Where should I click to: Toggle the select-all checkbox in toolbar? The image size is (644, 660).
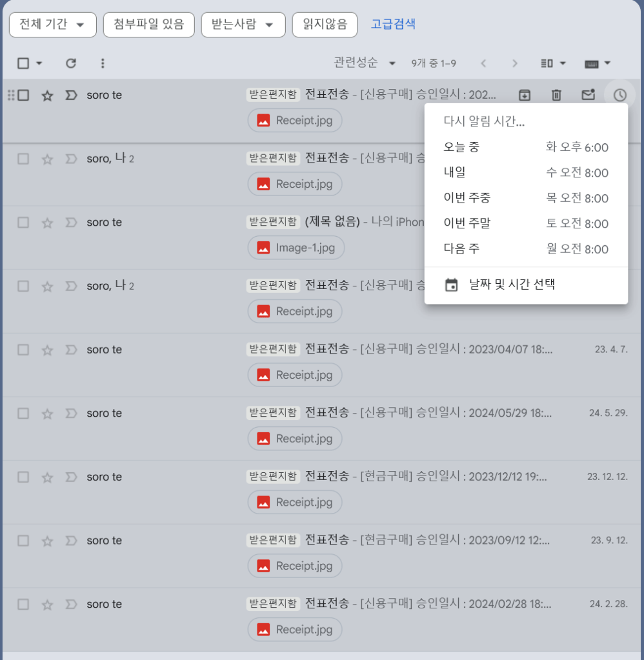[x=23, y=63]
